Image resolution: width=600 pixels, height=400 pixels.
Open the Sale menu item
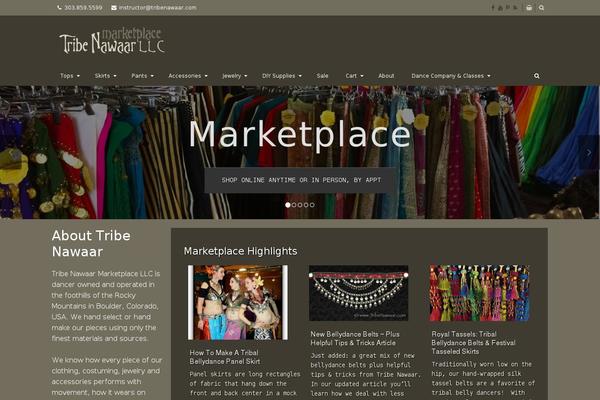point(323,76)
